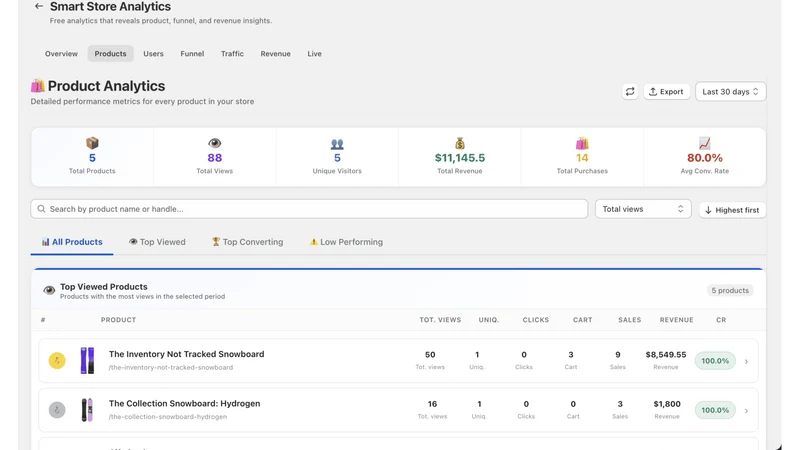
Task: Open The Inventory Not Tracked Snowboard product name
Action: point(186,354)
